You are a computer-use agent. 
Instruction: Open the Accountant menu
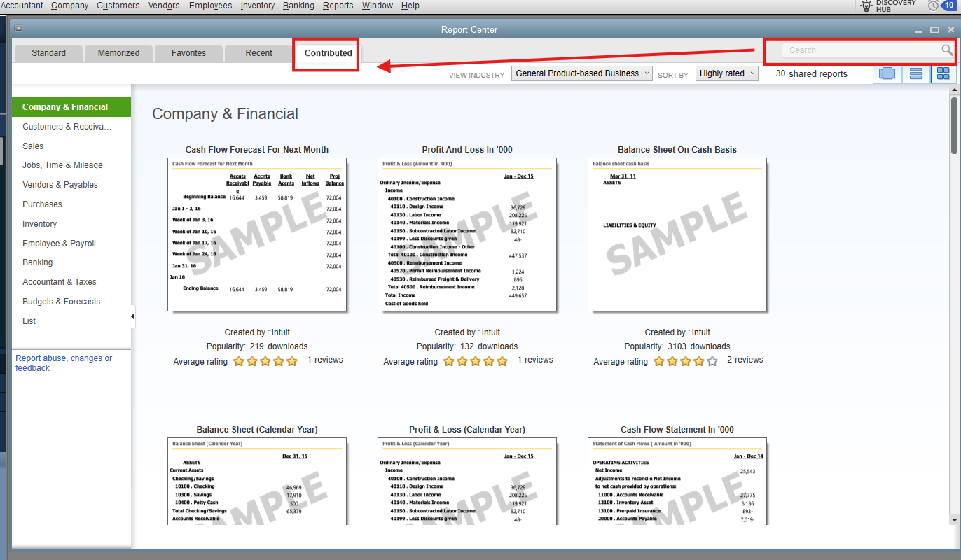(22, 6)
